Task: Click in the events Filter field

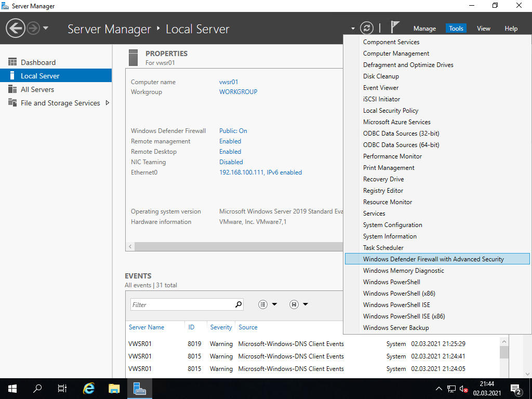Action: click(x=182, y=304)
